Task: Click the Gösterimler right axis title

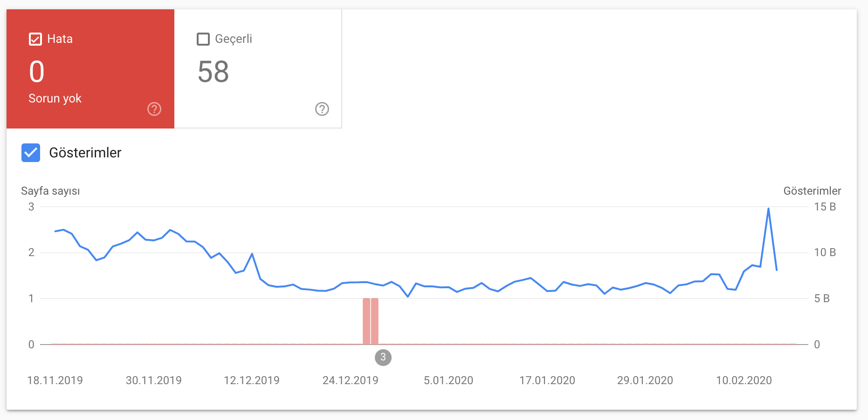Action: [x=812, y=191]
